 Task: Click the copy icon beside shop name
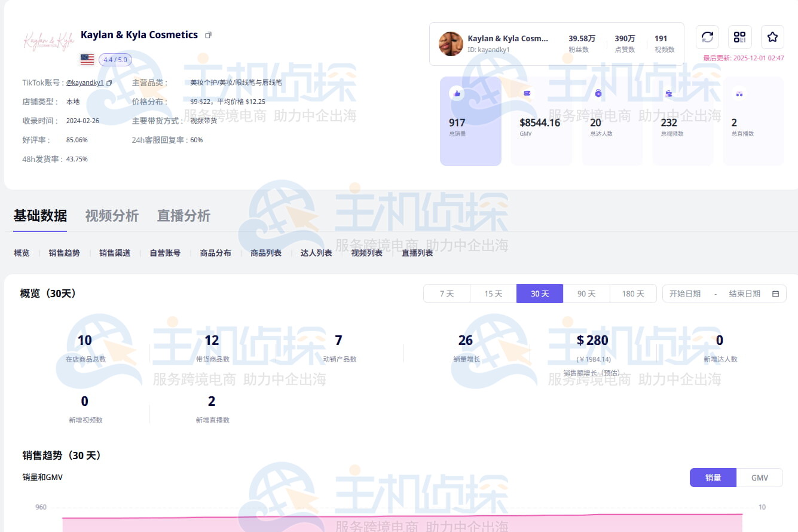point(207,35)
